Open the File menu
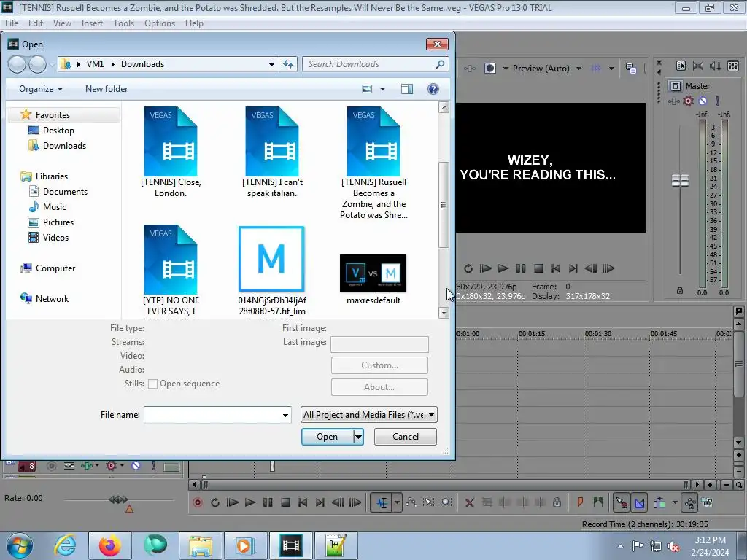 coord(12,23)
